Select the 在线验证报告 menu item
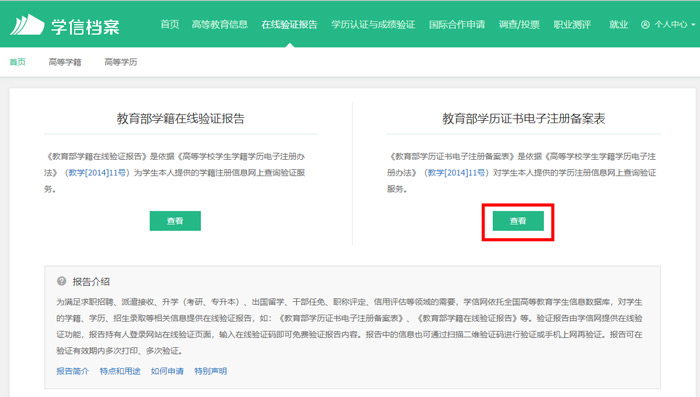 pyautogui.click(x=289, y=24)
